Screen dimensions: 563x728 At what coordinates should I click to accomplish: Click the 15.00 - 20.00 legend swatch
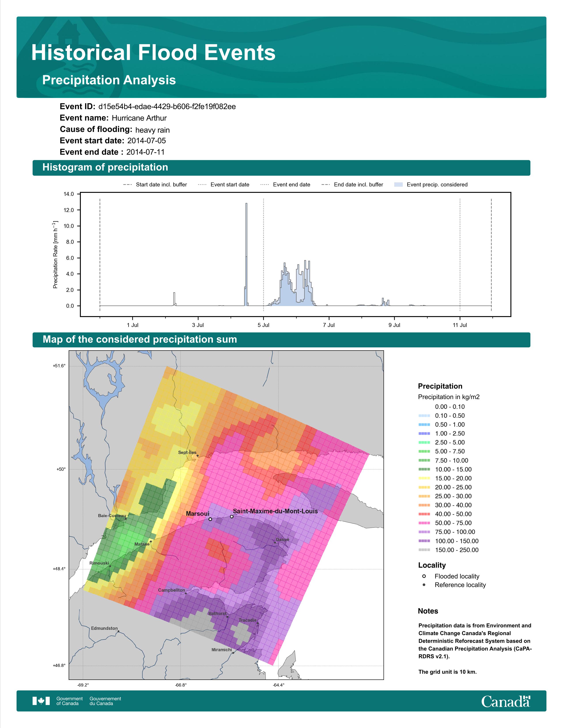pyautogui.click(x=424, y=478)
